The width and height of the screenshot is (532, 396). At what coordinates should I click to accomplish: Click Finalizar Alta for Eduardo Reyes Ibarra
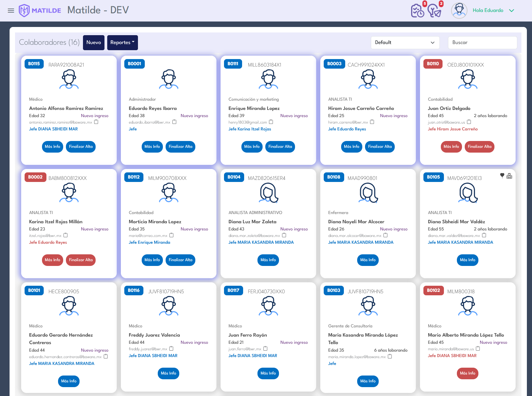tap(180, 147)
